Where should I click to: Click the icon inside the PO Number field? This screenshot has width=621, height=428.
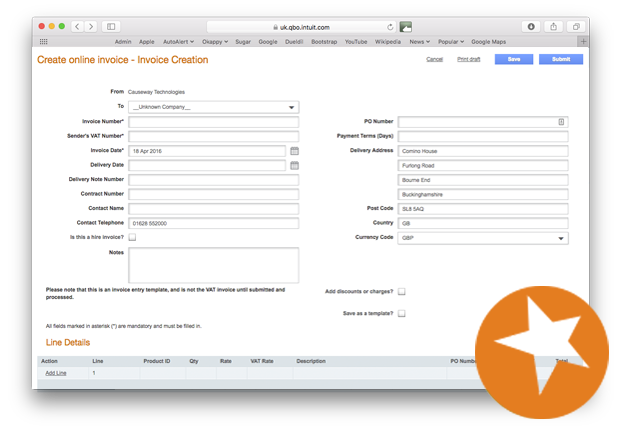click(x=561, y=122)
